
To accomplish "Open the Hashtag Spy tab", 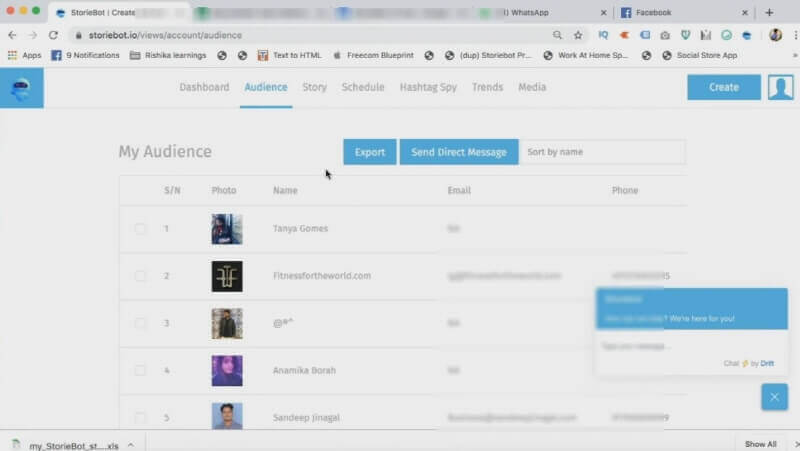I will (x=428, y=87).
